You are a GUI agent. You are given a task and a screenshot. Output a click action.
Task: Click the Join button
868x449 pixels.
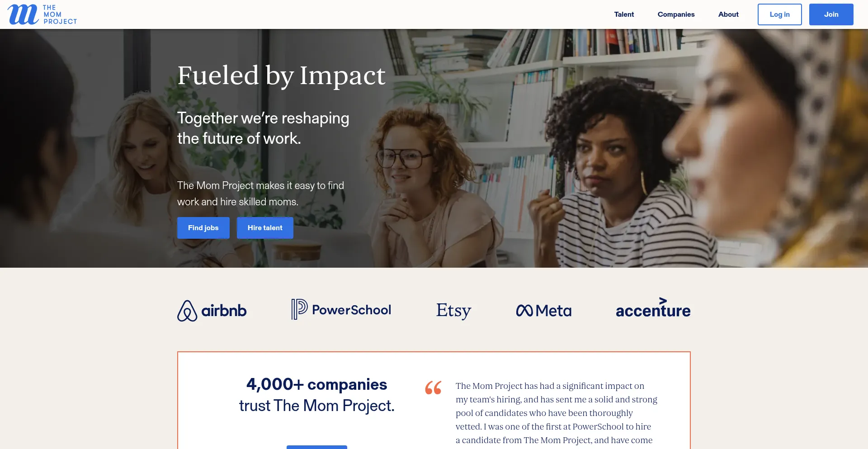(831, 14)
